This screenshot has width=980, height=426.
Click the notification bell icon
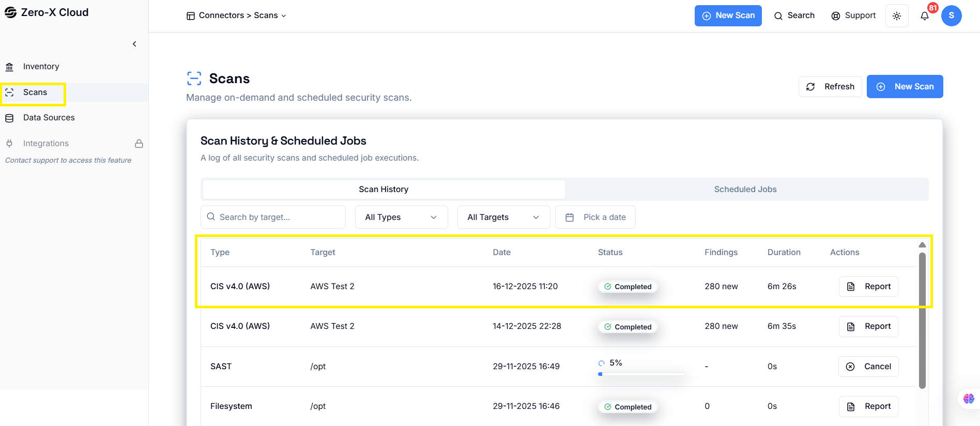(x=925, y=16)
